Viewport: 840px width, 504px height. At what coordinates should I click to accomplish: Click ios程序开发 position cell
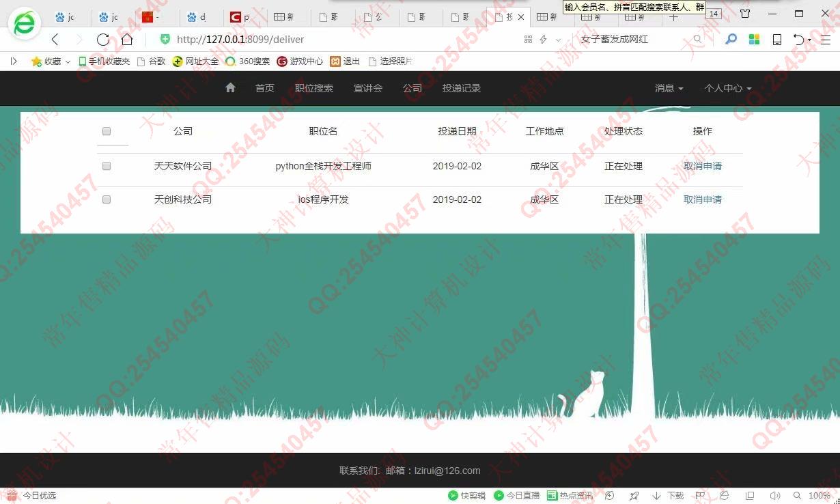point(324,199)
